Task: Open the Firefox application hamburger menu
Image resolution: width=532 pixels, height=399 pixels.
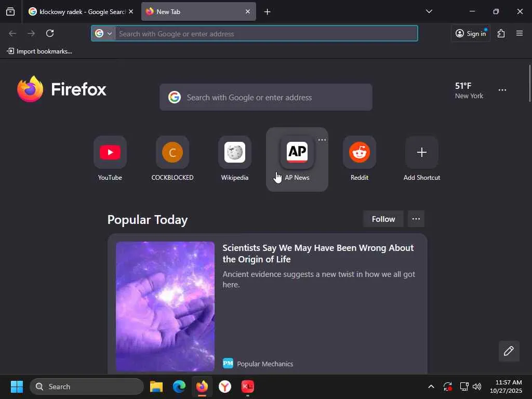Action: pos(520,33)
